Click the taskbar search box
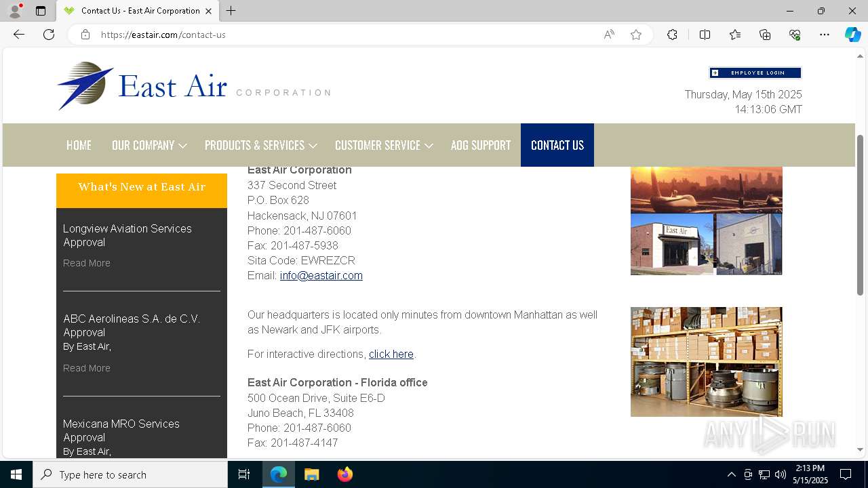Screen dimensions: 868x488 tap(130, 474)
